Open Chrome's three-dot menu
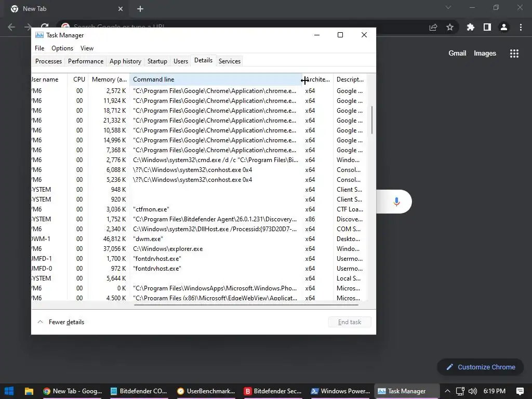The height and width of the screenshot is (399, 532). pyautogui.click(x=521, y=27)
